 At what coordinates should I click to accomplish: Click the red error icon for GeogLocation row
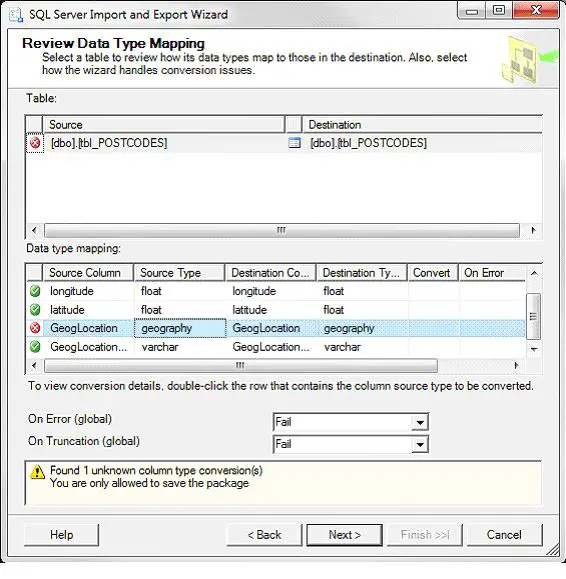(x=35, y=328)
